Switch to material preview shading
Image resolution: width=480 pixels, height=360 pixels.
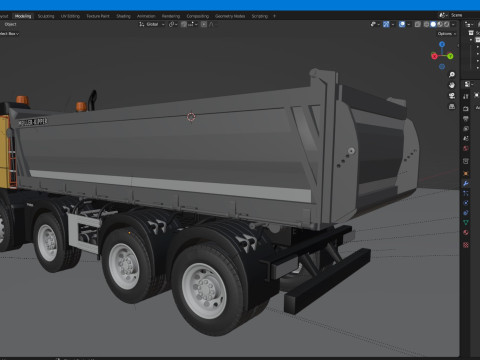[440, 24]
